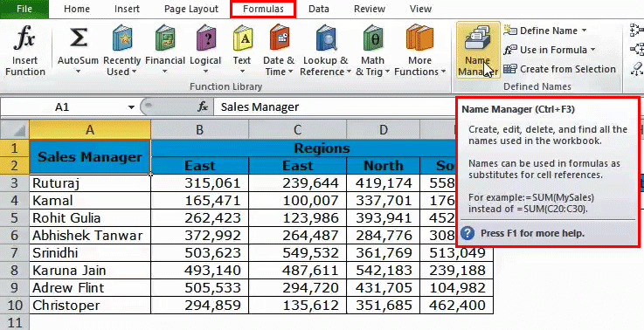Open the Name Manager

tap(478, 50)
